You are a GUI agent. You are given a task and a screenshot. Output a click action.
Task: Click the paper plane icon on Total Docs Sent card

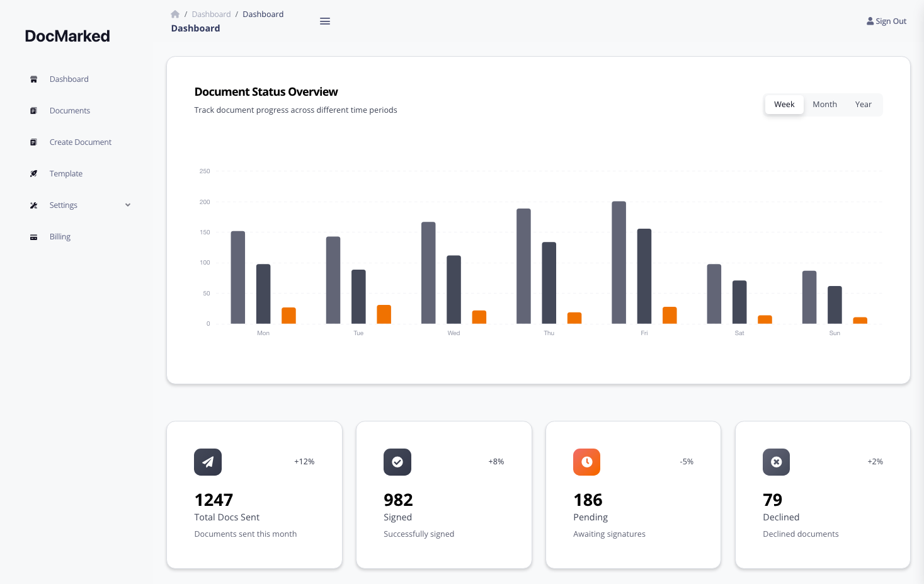[207, 462]
